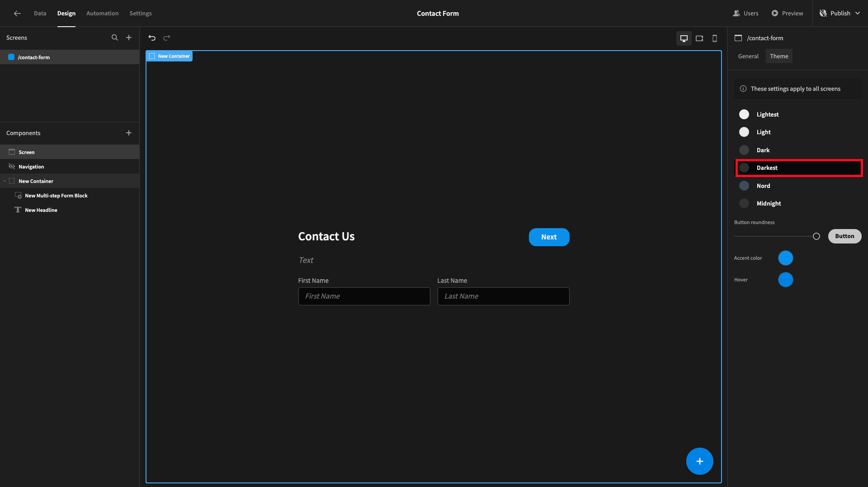Click the sample Button preview
The height and width of the screenshot is (487, 868).
point(844,236)
